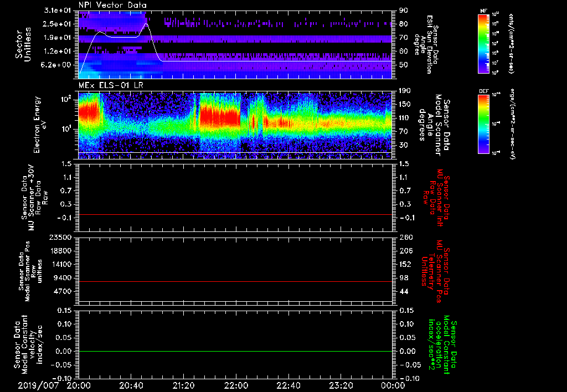Click the '1.2e+01' sector tick value

pos(57,51)
